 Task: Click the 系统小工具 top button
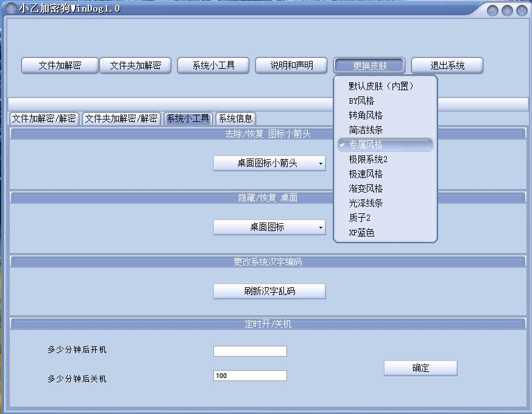coord(213,65)
